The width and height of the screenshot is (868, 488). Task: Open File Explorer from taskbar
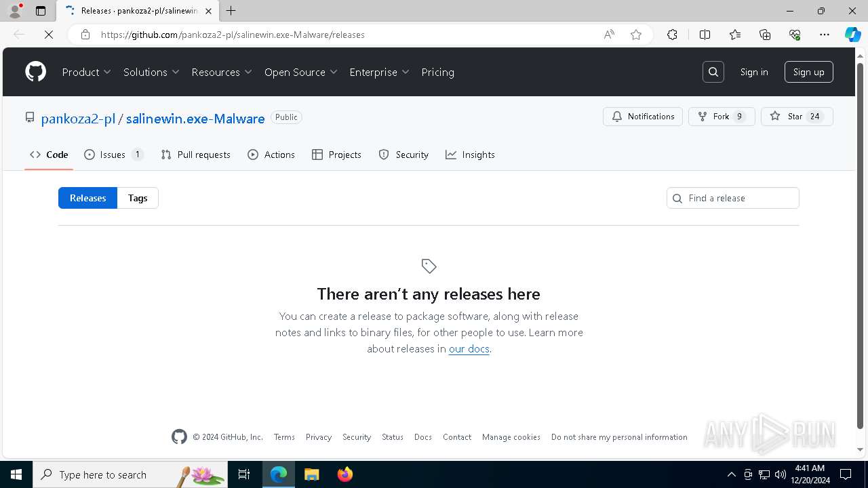click(x=311, y=474)
